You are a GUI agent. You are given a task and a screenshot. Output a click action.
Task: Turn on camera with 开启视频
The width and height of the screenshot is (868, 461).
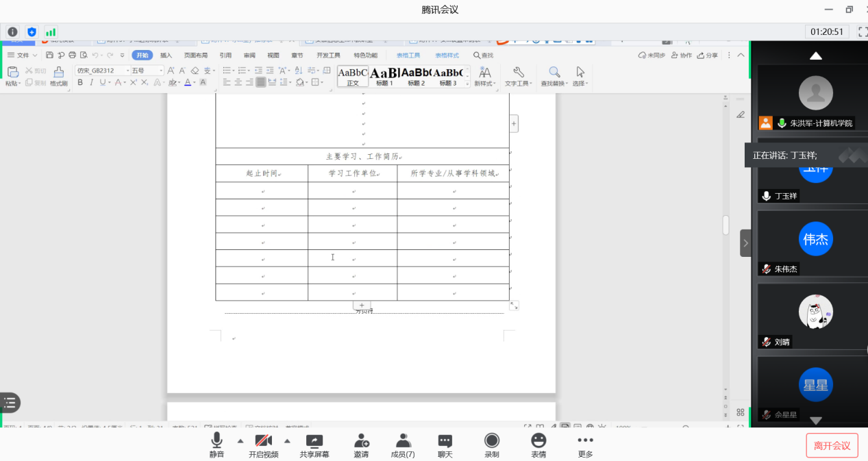[x=263, y=445]
